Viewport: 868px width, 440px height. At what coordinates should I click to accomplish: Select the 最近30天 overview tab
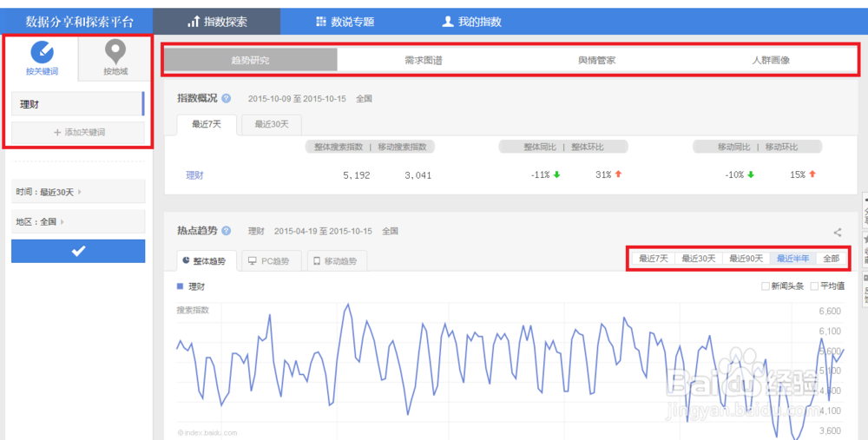click(x=272, y=124)
